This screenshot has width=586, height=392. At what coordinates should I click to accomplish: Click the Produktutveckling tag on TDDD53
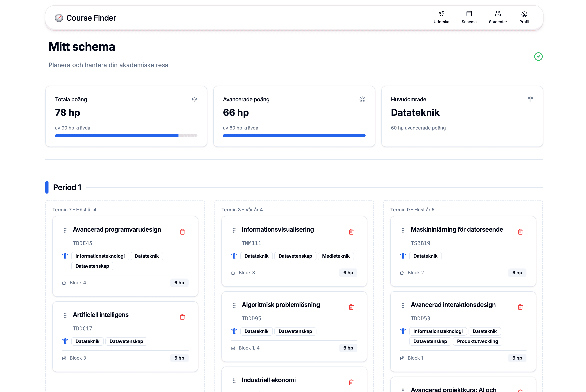point(477,341)
